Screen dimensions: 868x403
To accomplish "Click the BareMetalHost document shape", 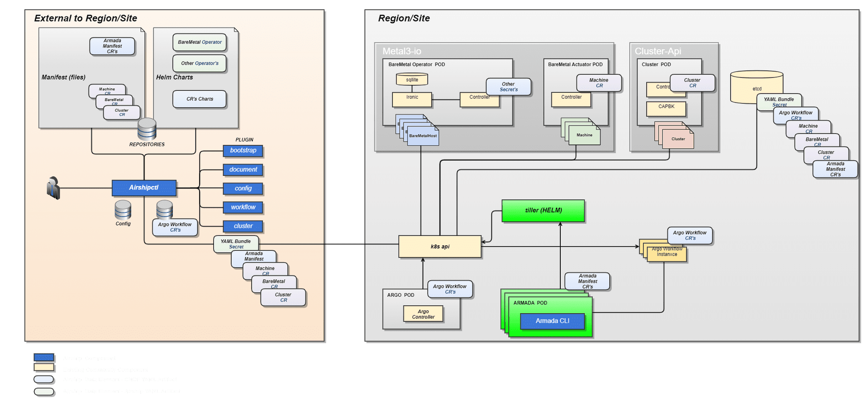I will pyautogui.click(x=423, y=136).
